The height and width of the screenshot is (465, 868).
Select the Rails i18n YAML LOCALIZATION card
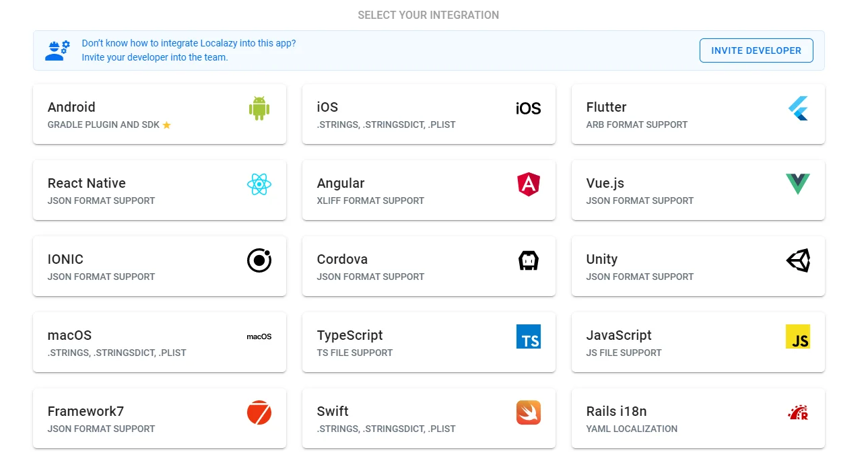698,418
